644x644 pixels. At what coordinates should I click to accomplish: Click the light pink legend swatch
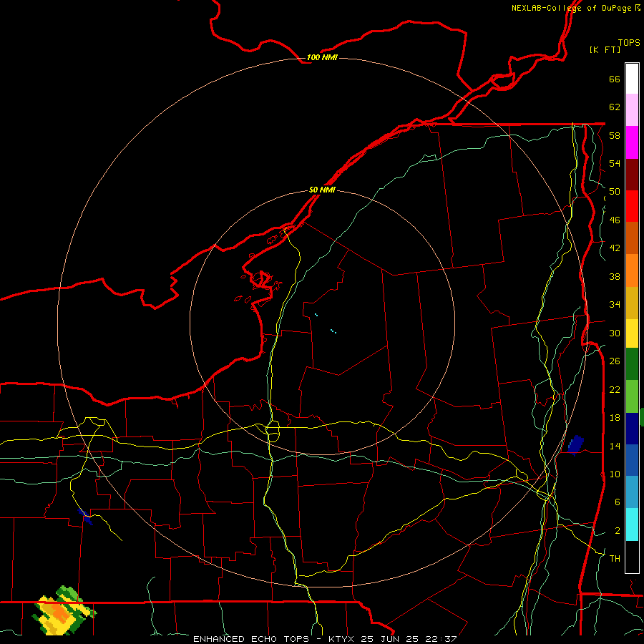[x=632, y=109]
